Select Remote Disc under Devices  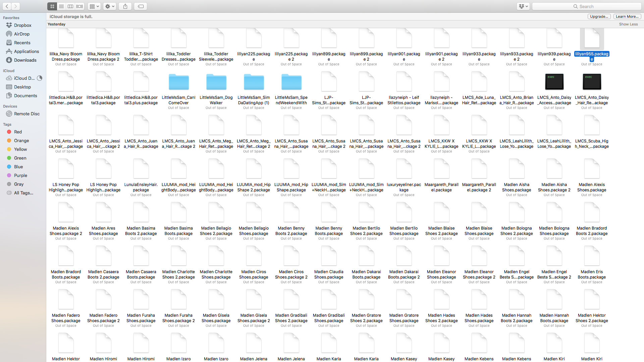point(27,114)
